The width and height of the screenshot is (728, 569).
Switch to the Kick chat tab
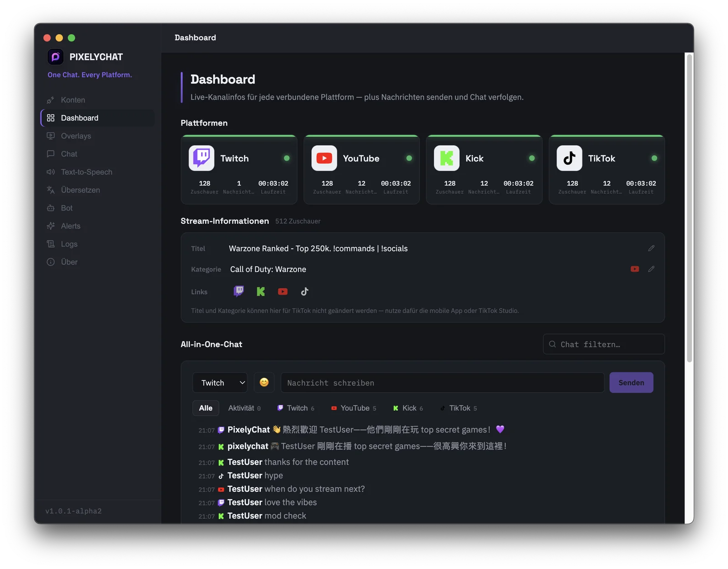(x=408, y=408)
